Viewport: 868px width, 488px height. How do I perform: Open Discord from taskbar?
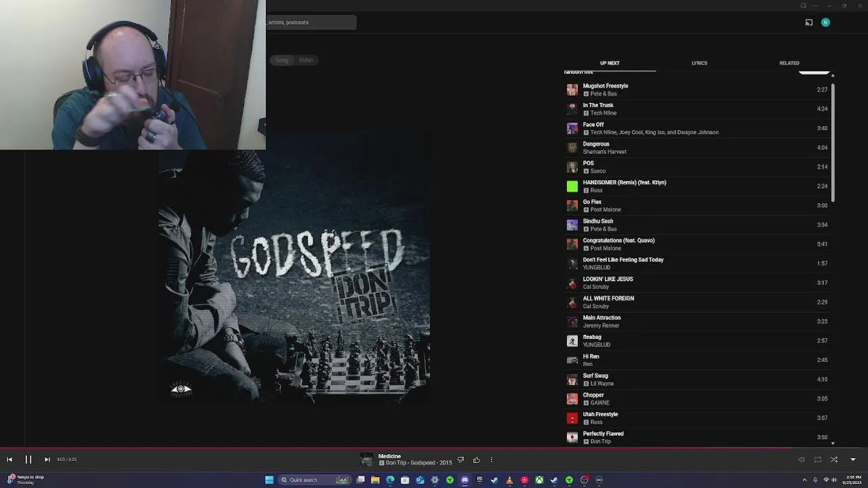[465, 480]
